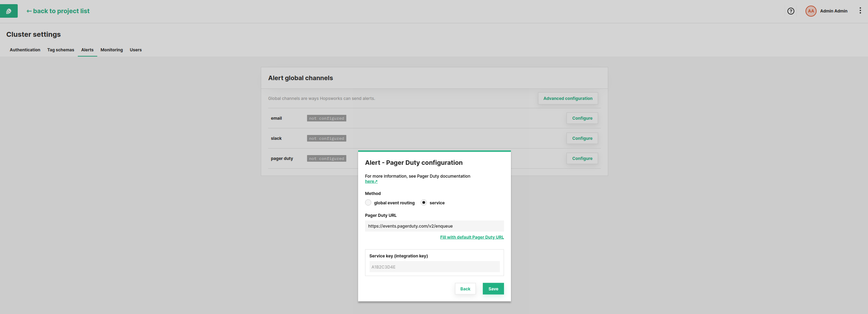
Task: Switch to the Monitoring tab
Action: [x=111, y=50]
